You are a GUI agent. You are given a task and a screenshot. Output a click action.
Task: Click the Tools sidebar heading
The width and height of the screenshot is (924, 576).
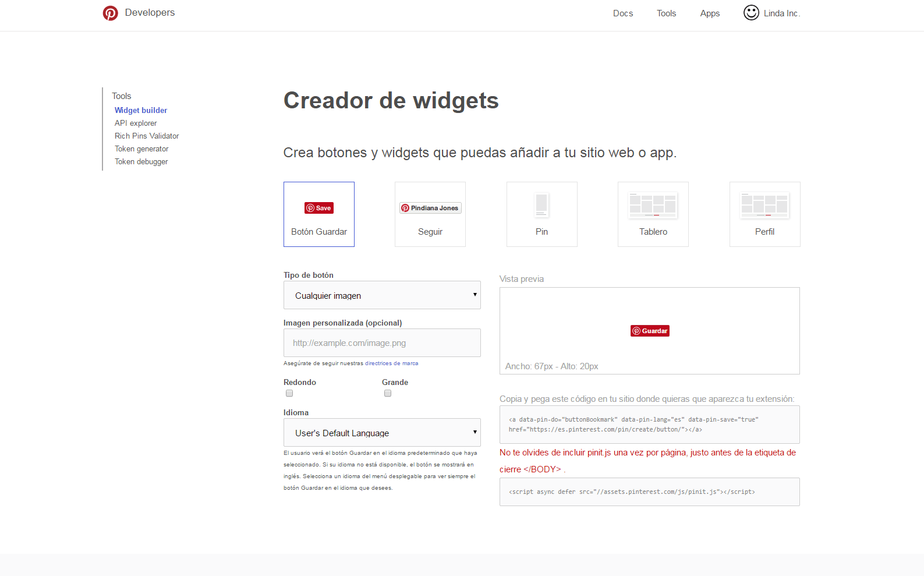[122, 96]
